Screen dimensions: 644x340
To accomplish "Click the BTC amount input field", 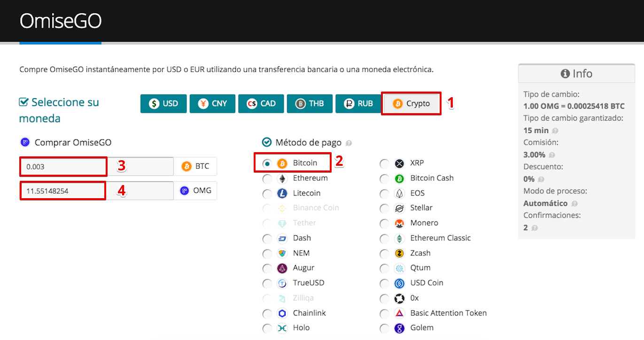I will click(97, 166).
